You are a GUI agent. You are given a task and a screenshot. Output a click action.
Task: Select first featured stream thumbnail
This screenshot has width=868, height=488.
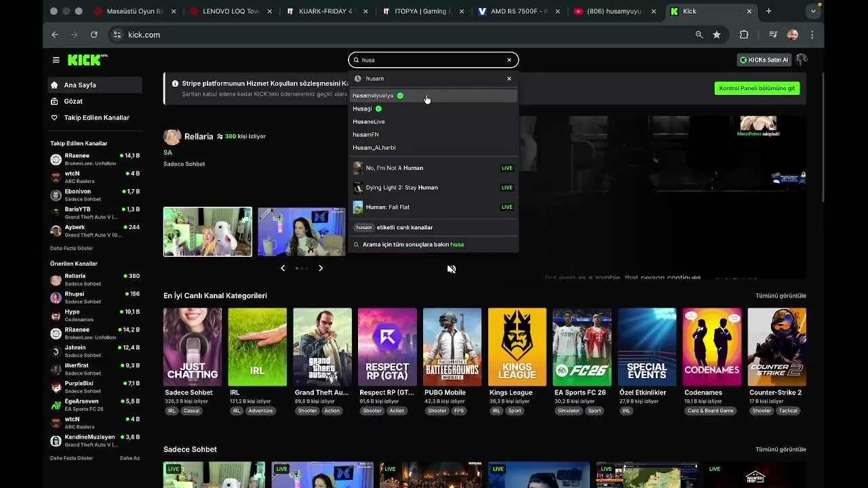[208, 232]
